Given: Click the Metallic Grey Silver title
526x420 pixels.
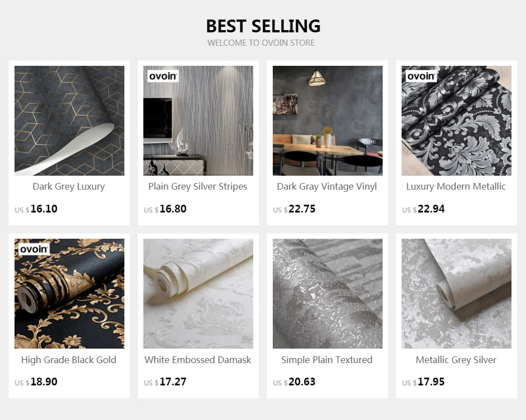Looking at the screenshot, I should 456,360.
